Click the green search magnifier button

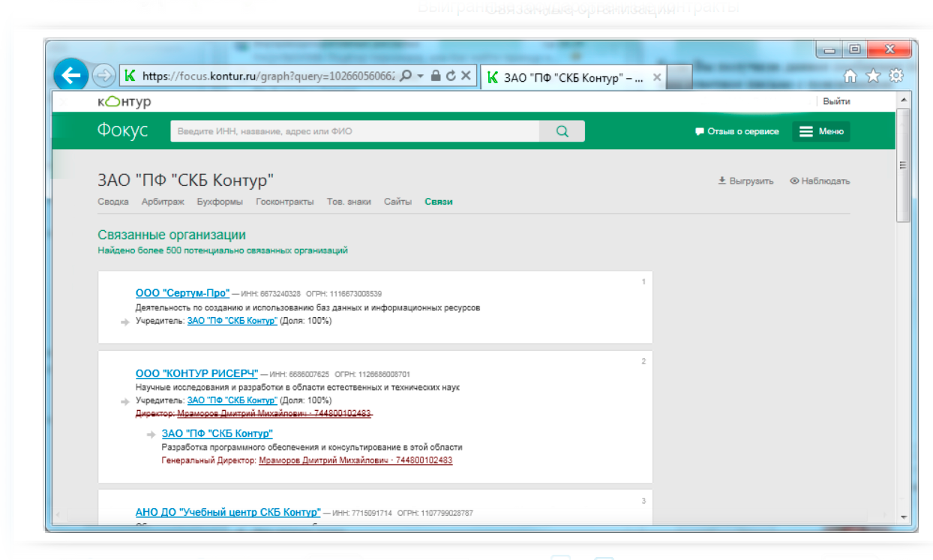point(562,131)
